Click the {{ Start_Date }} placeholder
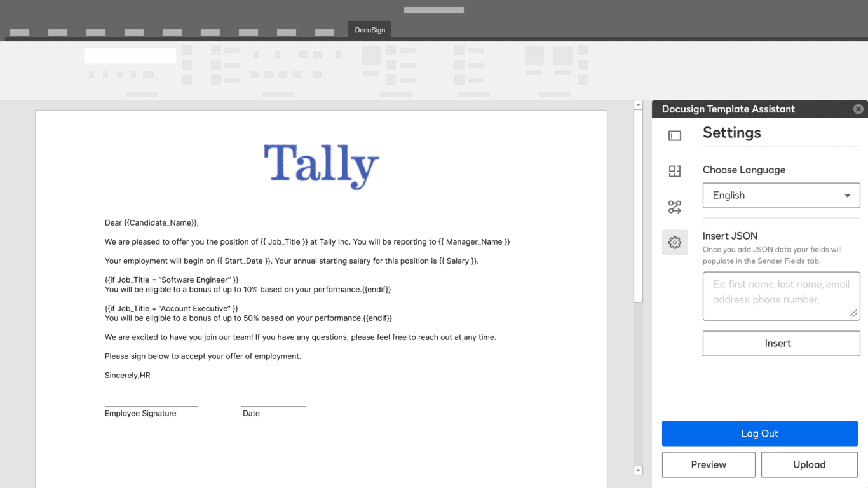The image size is (868, 488). tap(245, 261)
